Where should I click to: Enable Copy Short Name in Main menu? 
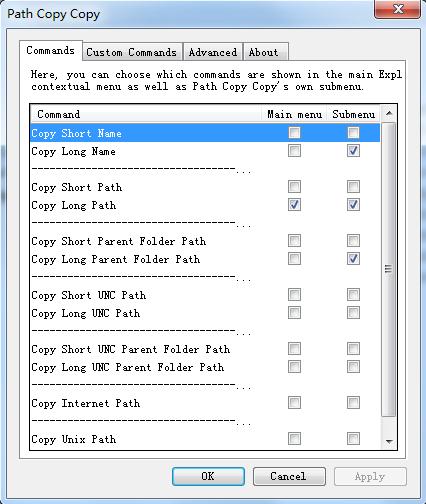294,133
